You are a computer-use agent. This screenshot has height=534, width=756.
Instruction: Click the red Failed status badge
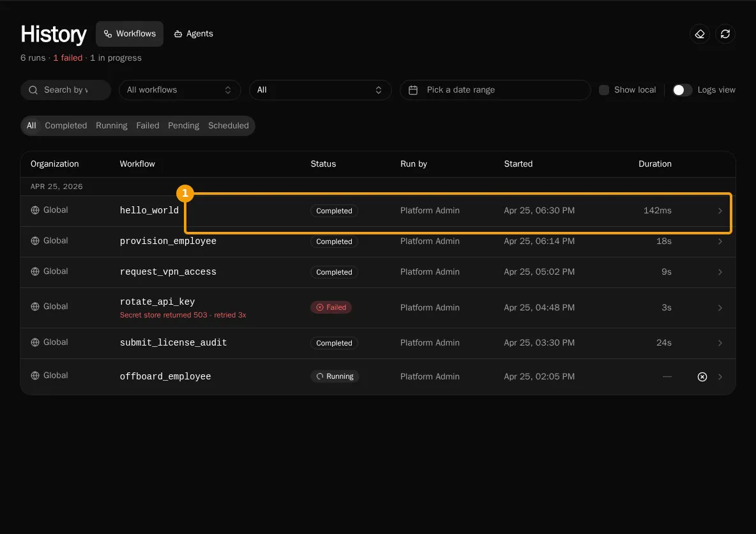pyautogui.click(x=331, y=307)
